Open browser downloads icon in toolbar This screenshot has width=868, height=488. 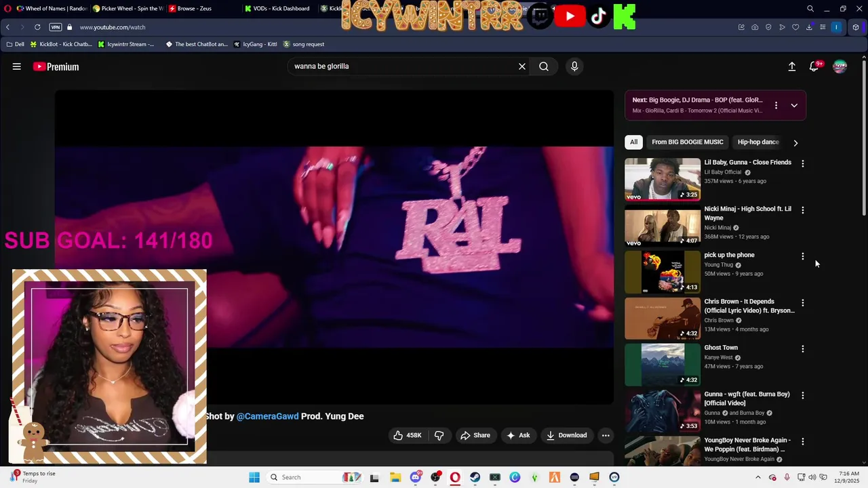point(809,27)
